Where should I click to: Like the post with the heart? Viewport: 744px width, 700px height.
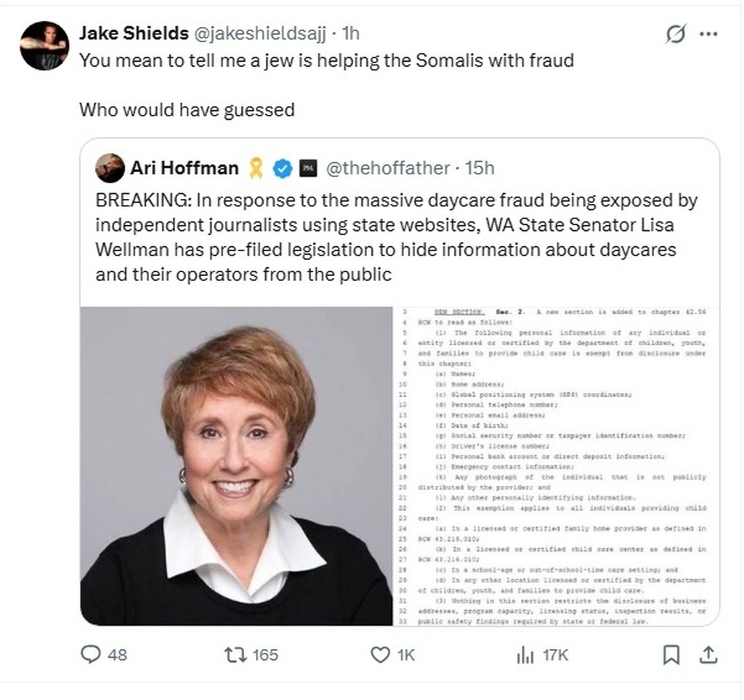tap(380, 654)
